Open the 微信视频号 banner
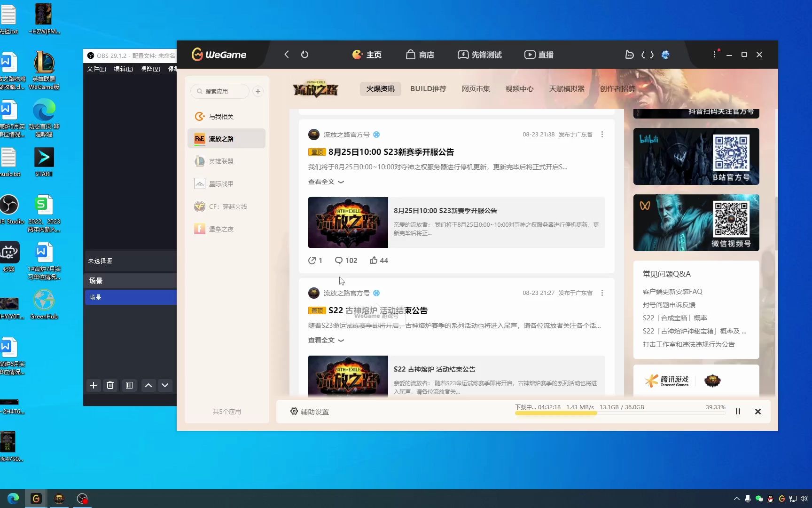 point(696,223)
